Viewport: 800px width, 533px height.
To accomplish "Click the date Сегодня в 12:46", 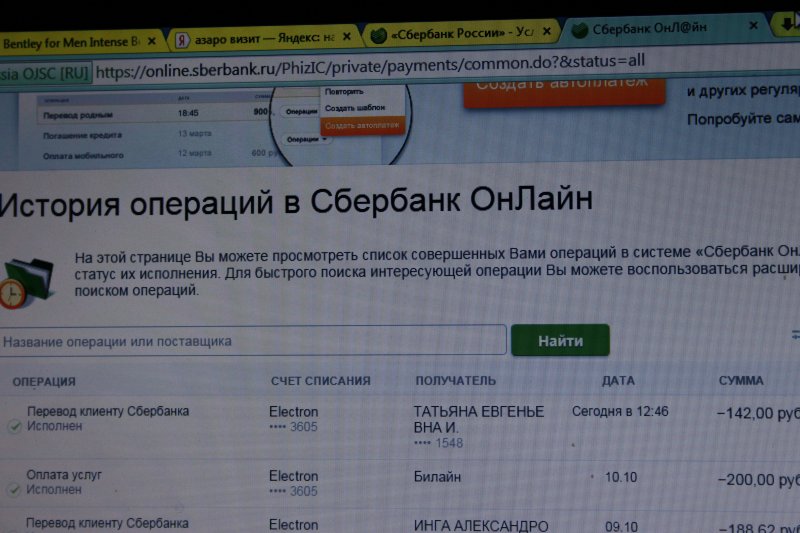I will [x=620, y=411].
